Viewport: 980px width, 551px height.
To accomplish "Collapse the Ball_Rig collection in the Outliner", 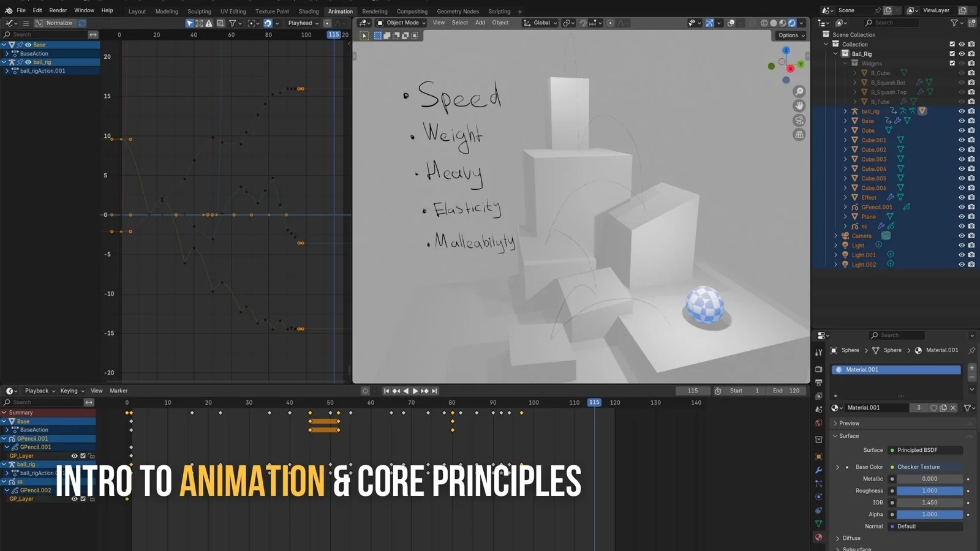I will pos(835,53).
